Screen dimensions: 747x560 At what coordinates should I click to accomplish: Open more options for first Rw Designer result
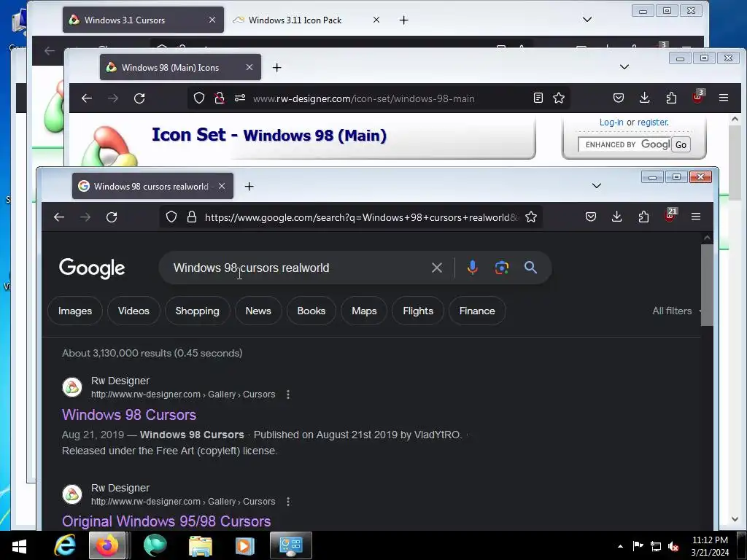[287, 394]
